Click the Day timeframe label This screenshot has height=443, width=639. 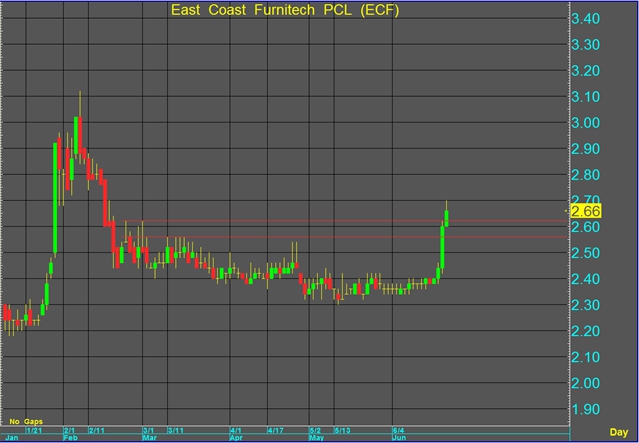tap(618, 432)
